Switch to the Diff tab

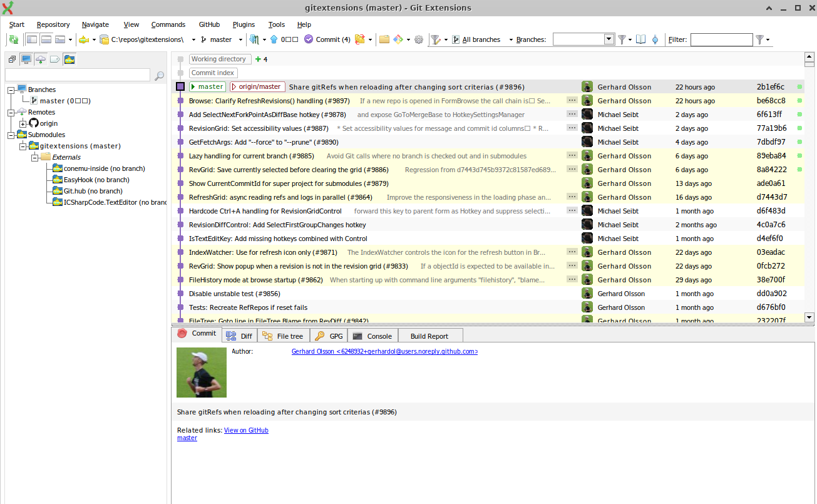(243, 335)
